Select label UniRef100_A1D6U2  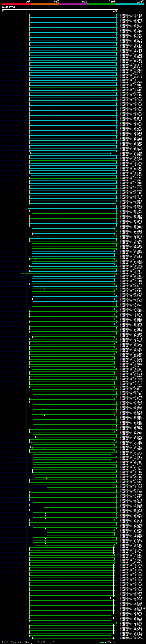coord(131,535)
